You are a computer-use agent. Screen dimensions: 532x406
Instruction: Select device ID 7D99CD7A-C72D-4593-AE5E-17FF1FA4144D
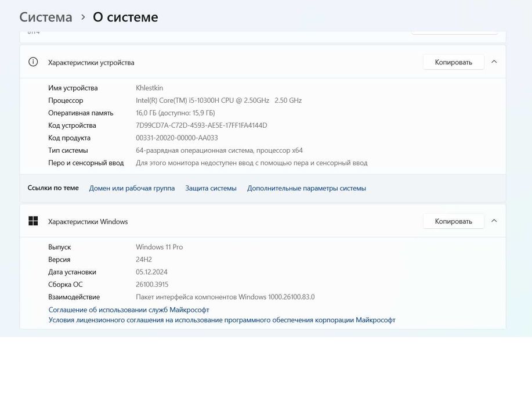click(201, 125)
